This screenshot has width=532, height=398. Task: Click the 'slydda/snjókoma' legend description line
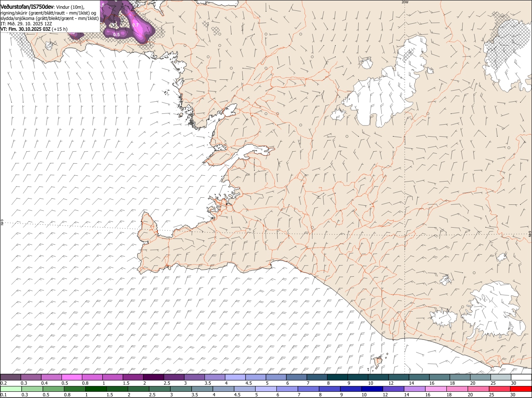pos(49,18)
